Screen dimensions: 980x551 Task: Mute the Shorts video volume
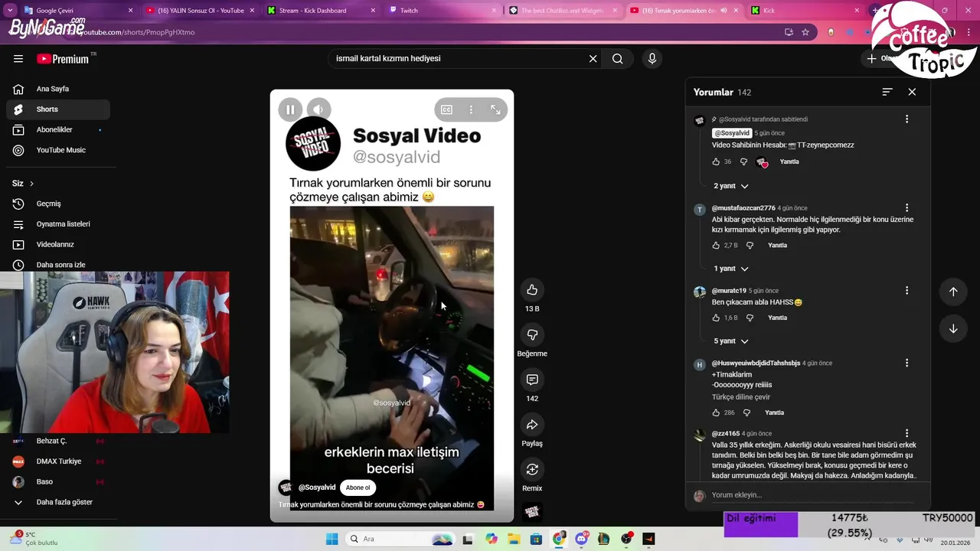tap(318, 109)
